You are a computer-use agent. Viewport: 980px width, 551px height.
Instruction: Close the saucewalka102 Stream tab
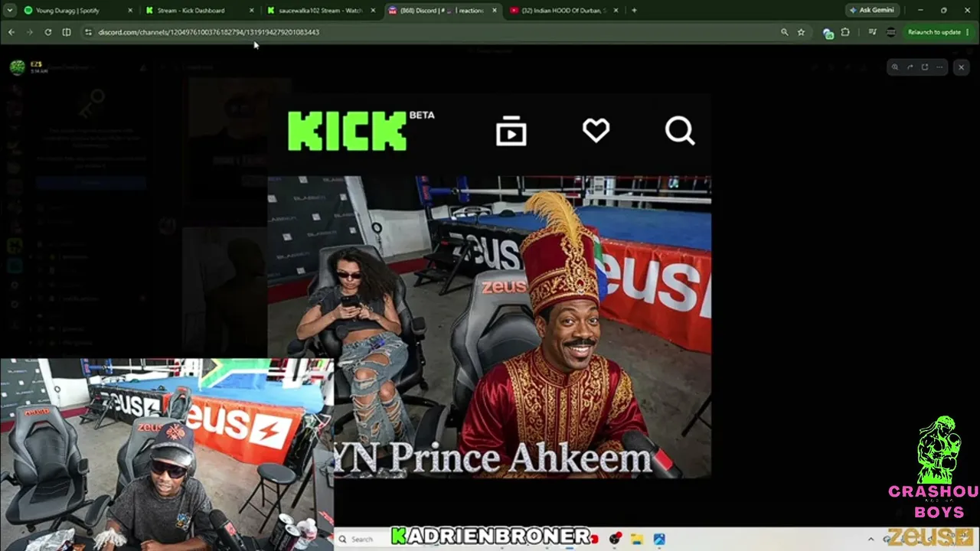(373, 11)
